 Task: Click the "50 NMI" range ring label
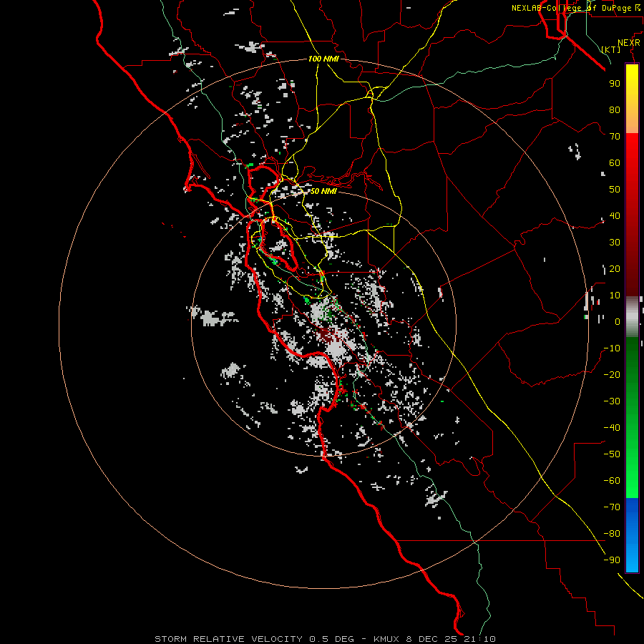pos(323,191)
